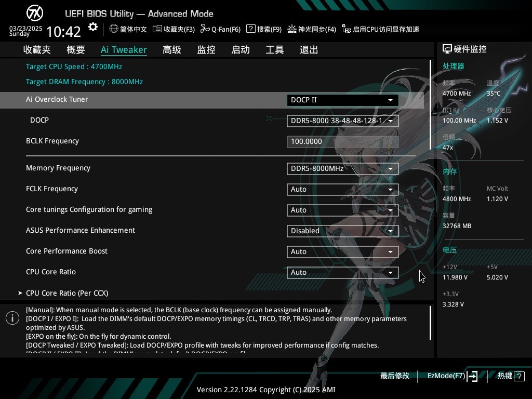The width and height of the screenshot is (532, 399).
Task: Click the 32768 MB capacity value
Action: [457, 226]
